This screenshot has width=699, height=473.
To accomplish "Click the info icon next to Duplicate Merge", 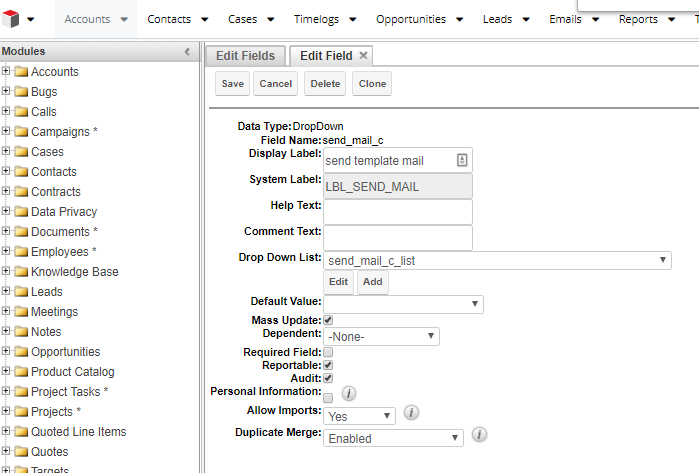I will (x=479, y=434).
